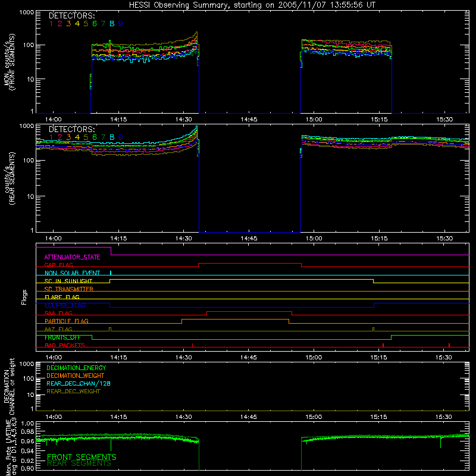
Task: Click detector 5 number in rear segments legend
Action: coord(86,137)
